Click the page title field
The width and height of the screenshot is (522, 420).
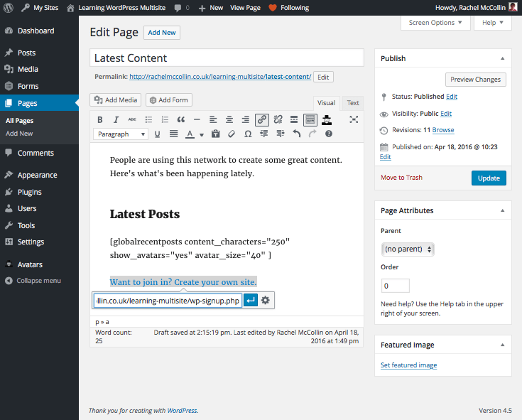tap(227, 58)
